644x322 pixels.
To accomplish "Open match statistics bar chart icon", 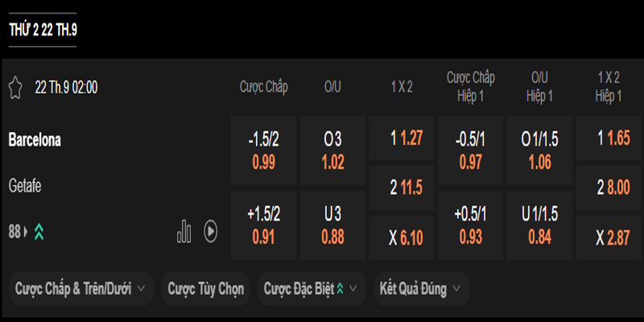I will (x=184, y=232).
